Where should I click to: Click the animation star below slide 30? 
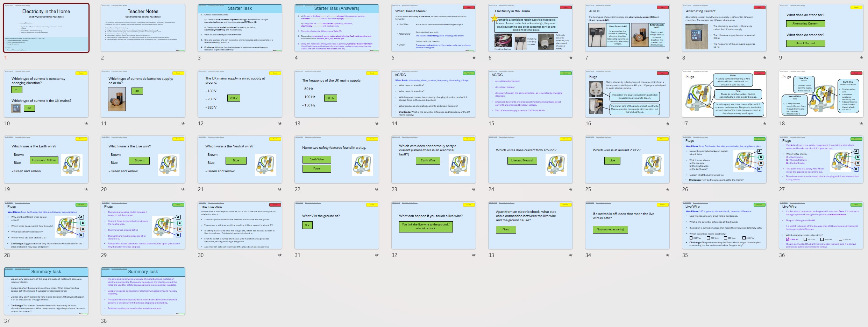coord(280,255)
